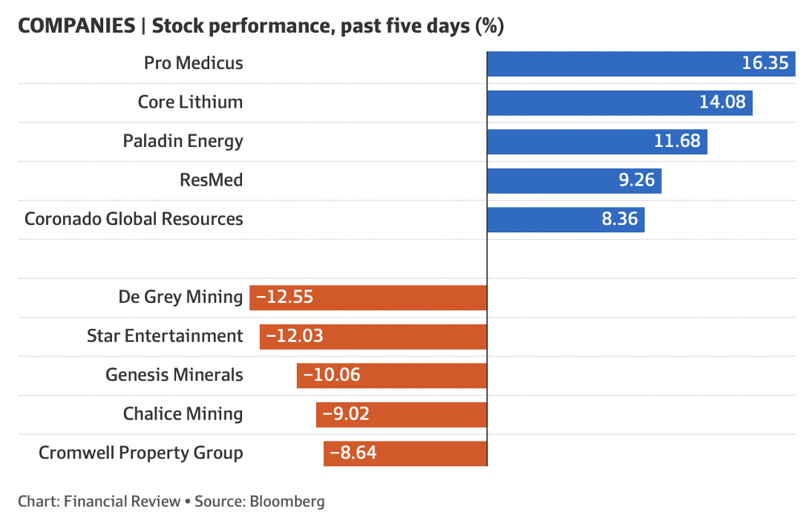Select the ResMed 9.26 blue bar
Viewport: 812px width, 521px height.
574,180
